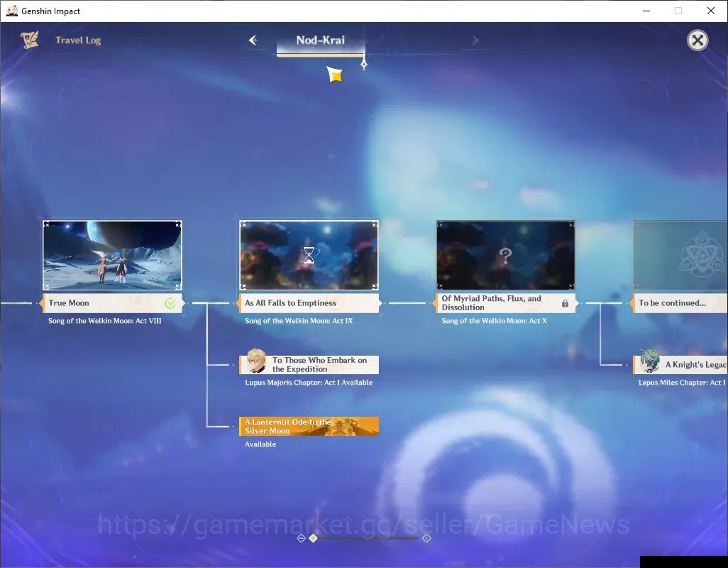The image size is (728, 568).
Task: Open the locked Act X quest thumbnail
Action: [x=506, y=256]
